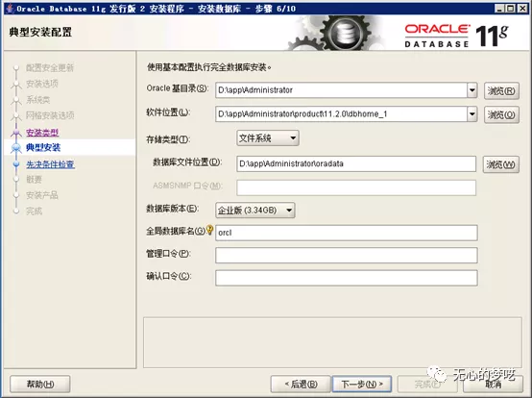Click 浏览(W) for database file location

coord(500,164)
